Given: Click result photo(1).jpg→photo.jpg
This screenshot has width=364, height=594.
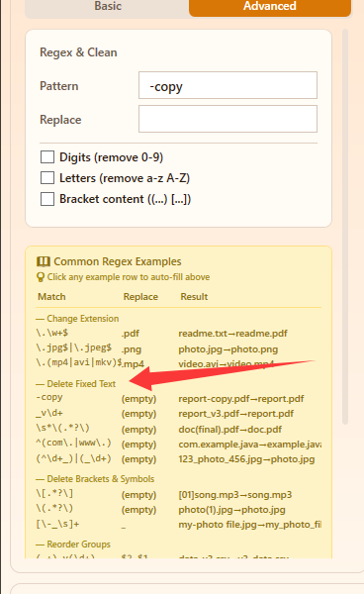Looking at the screenshot, I should click(x=231, y=510).
